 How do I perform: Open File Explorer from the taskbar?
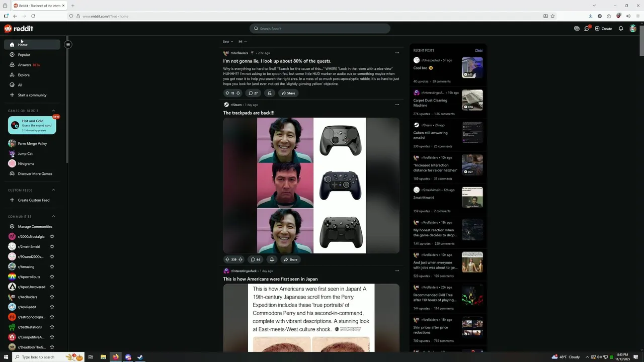click(103, 357)
